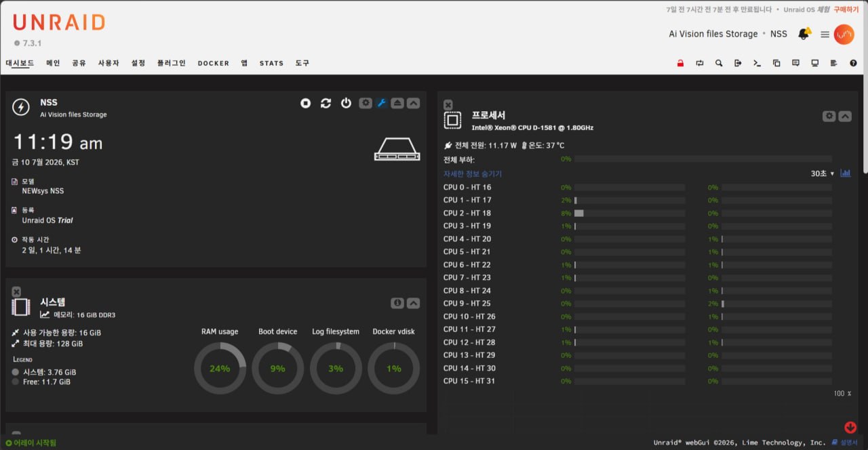Open the 메인 tab

pyautogui.click(x=53, y=63)
